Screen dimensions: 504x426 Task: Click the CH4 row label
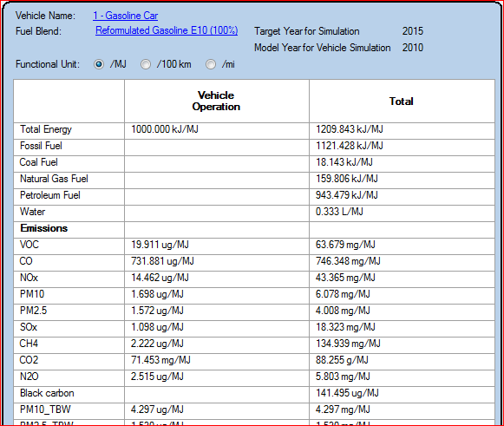click(x=29, y=344)
